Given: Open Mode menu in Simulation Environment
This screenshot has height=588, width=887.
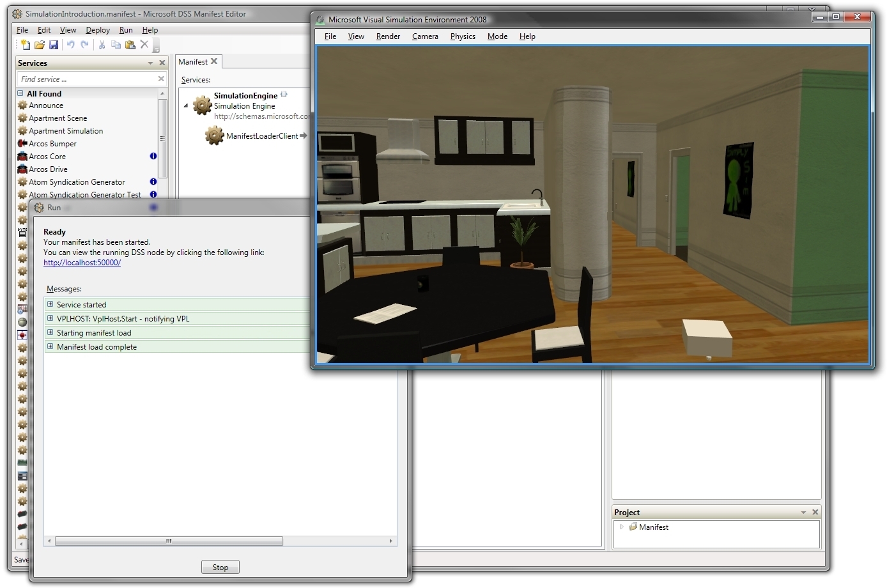Looking at the screenshot, I should [x=497, y=36].
